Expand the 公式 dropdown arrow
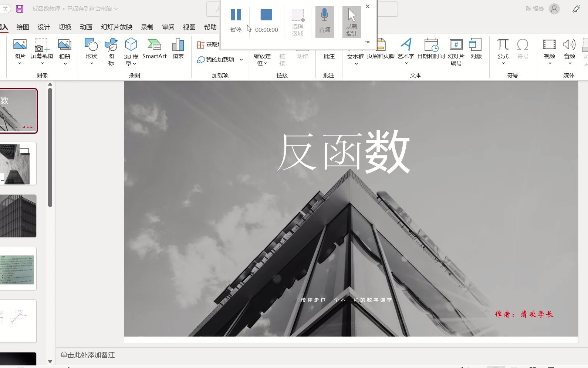The height and width of the screenshot is (368, 588). (x=503, y=63)
